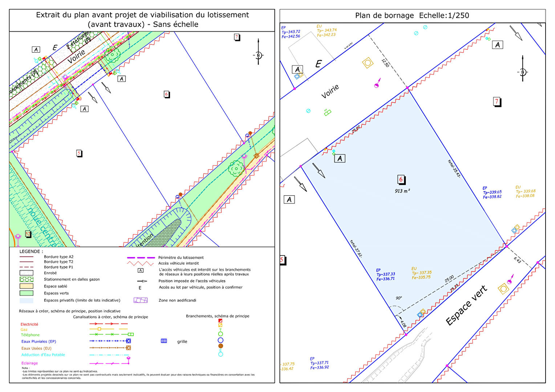555x392 pixels.
Task: Click the boxed A symbol in legend
Action: click(141, 270)
